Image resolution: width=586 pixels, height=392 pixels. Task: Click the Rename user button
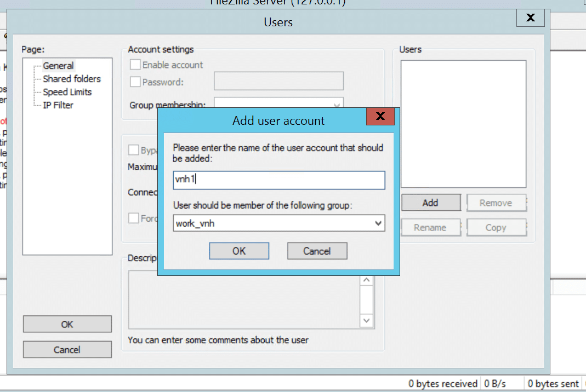pos(431,227)
